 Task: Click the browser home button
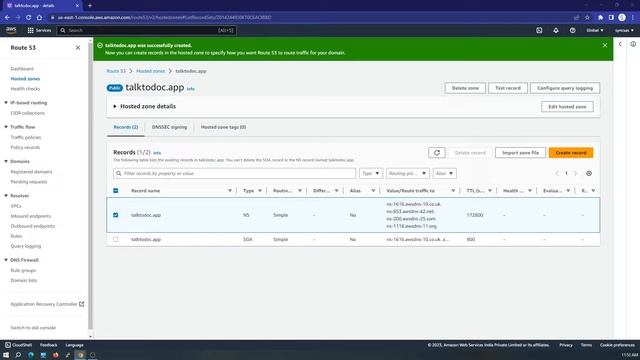39,18
